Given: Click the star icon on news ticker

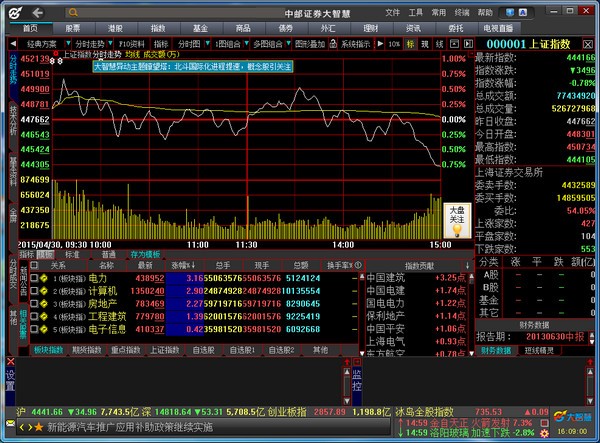Looking at the screenshot, I should point(39,427).
